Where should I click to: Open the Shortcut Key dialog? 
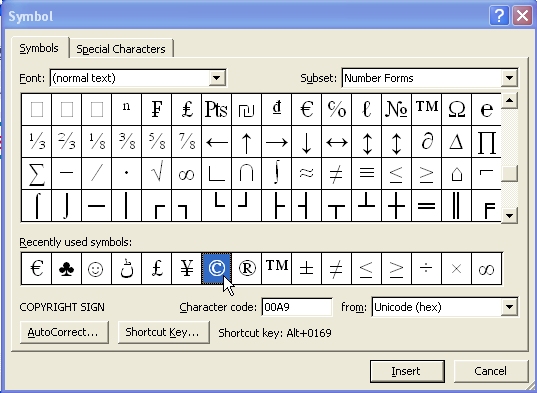click(x=163, y=332)
